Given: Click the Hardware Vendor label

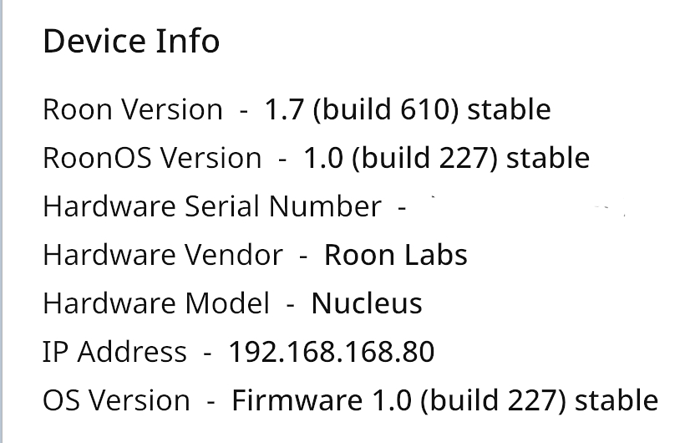Looking at the screenshot, I should (x=162, y=255).
